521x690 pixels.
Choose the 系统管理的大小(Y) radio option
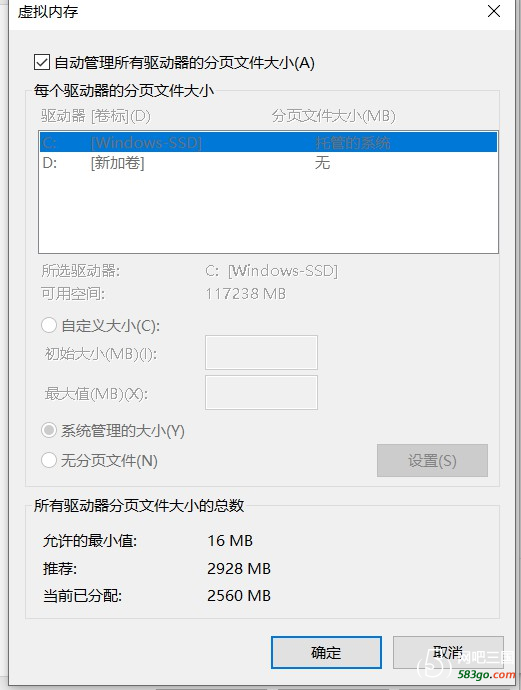[x=49, y=430]
